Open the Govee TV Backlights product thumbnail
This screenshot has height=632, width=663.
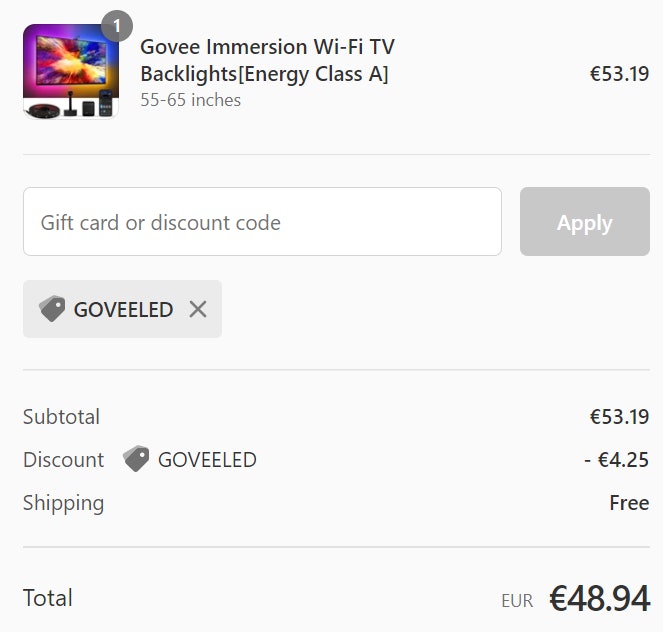(70, 72)
